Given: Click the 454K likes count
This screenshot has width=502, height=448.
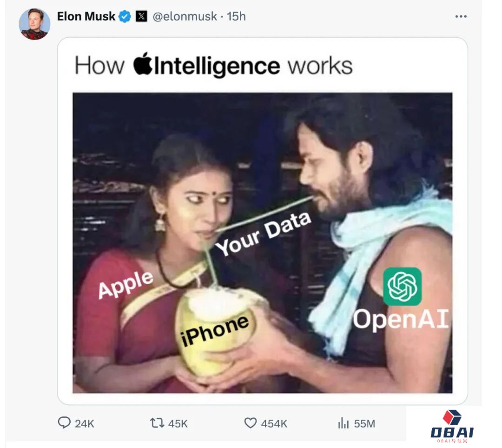Looking at the screenshot, I should click(x=274, y=424).
